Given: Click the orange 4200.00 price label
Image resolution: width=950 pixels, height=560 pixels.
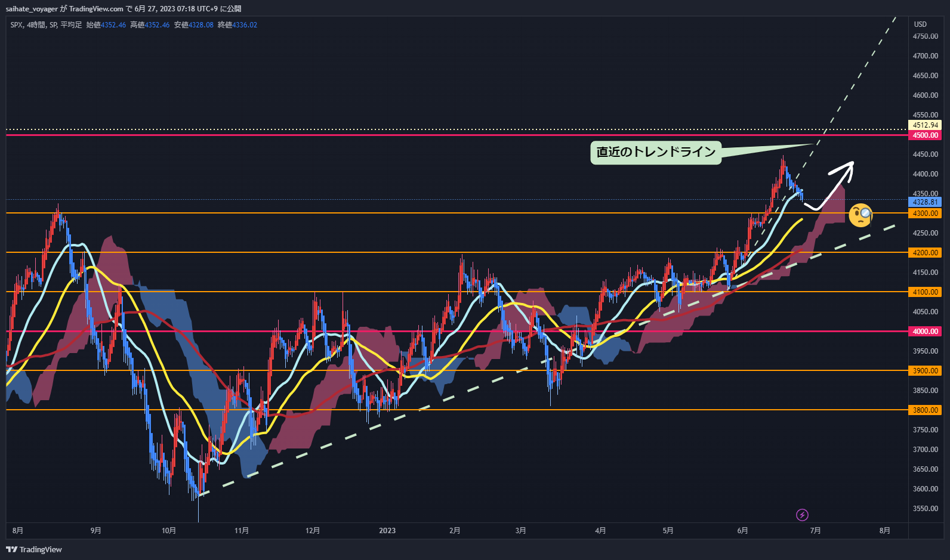Looking at the screenshot, I should 925,253.
